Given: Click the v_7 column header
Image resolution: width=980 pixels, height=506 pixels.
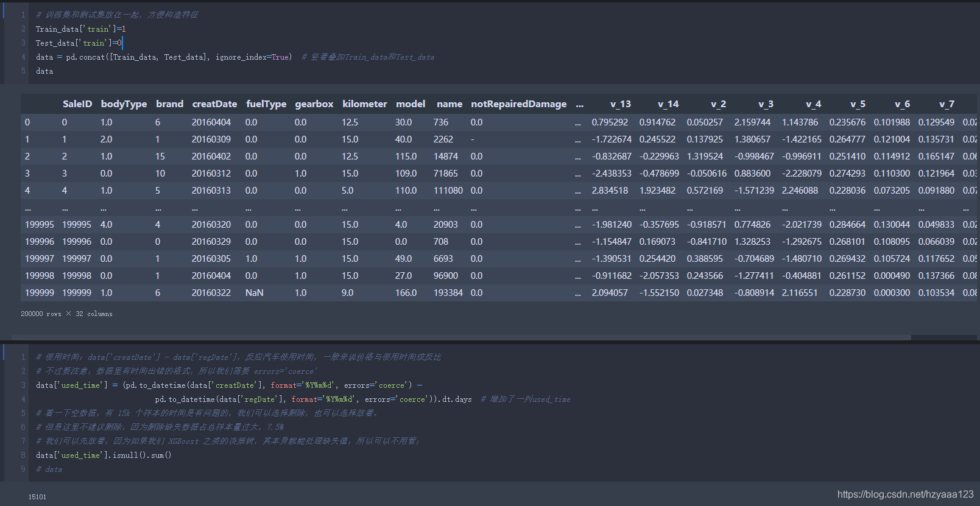Looking at the screenshot, I should pos(947,104).
